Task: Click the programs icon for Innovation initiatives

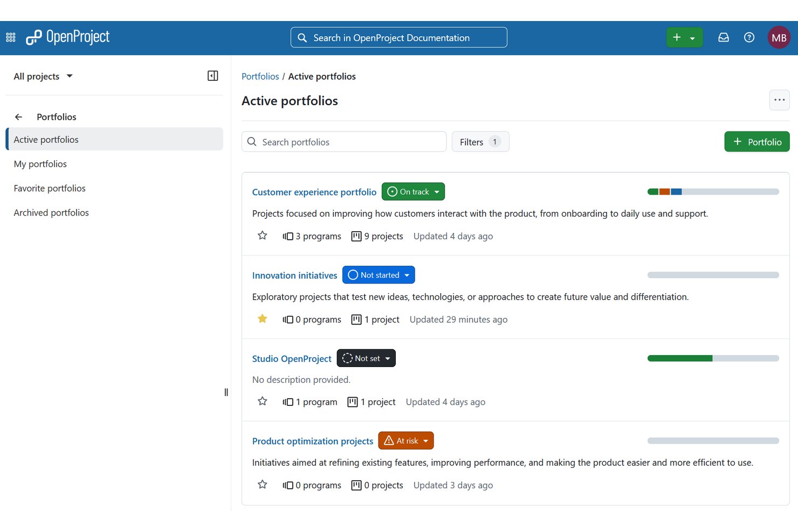Action: (288, 320)
